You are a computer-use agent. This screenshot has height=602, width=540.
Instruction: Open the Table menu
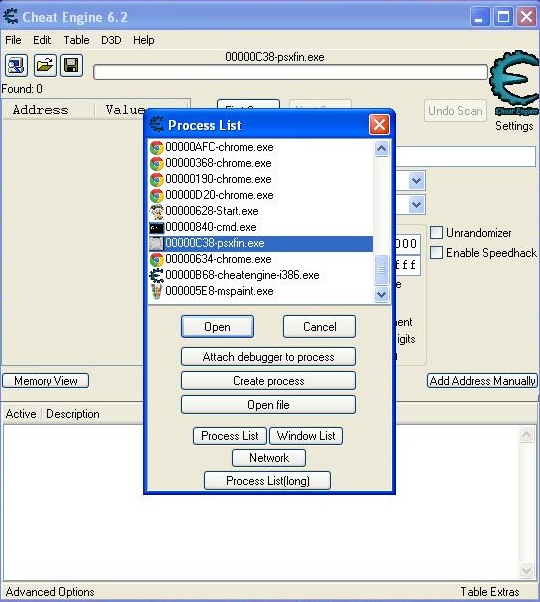coord(76,40)
